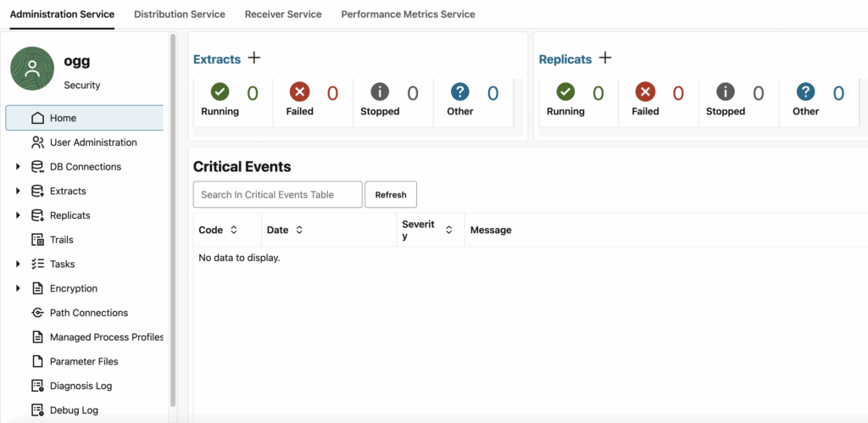Viewport: 868px width, 423px height.
Task: Expand the Encryption tree node
Action: click(x=18, y=289)
